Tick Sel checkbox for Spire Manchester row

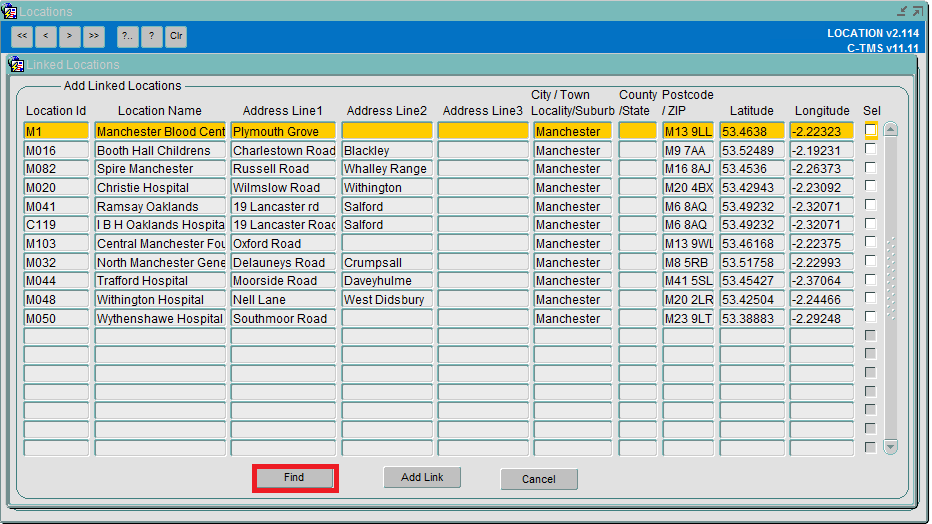[871, 168]
